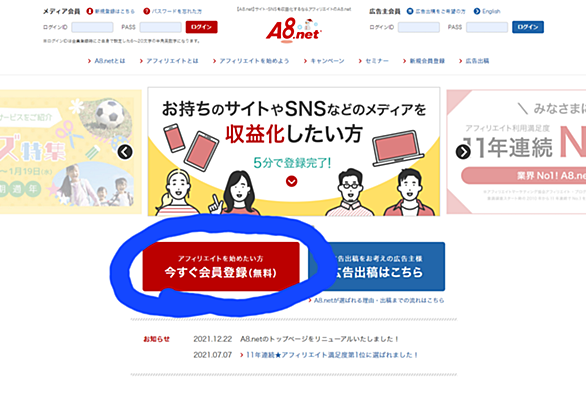The width and height of the screenshot is (586, 400).
Task: Focus media member login ID field
Action: pos(92,27)
